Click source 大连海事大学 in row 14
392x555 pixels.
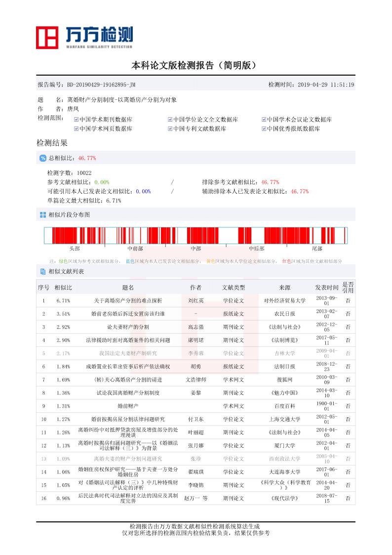pyautogui.click(x=284, y=472)
